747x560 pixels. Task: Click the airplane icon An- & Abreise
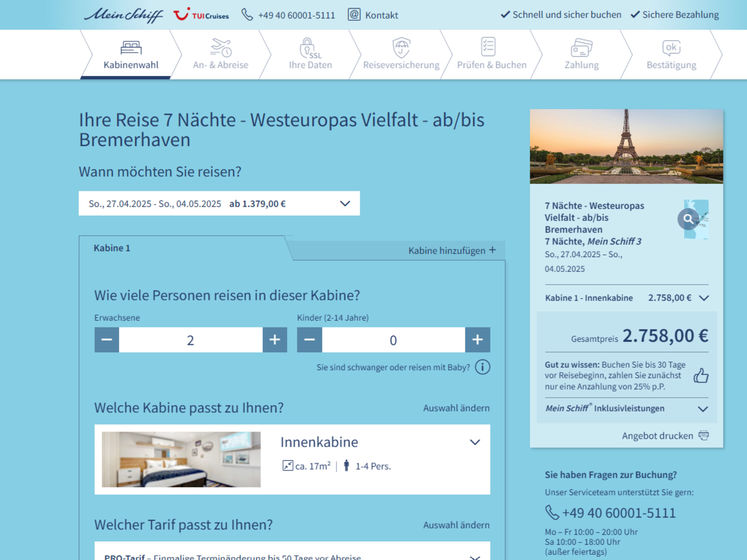click(221, 47)
